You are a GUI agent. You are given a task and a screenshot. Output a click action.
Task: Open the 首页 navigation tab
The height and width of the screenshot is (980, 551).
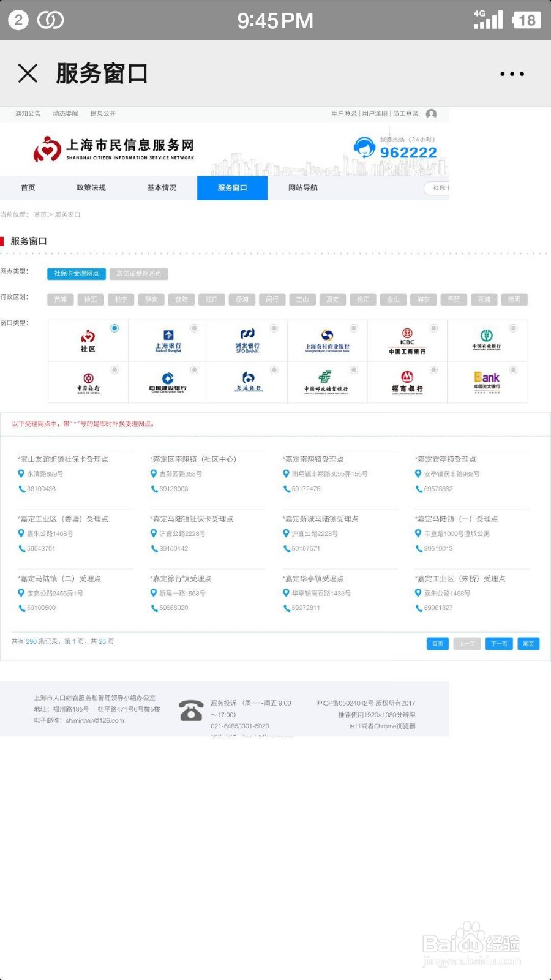click(28, 188)
